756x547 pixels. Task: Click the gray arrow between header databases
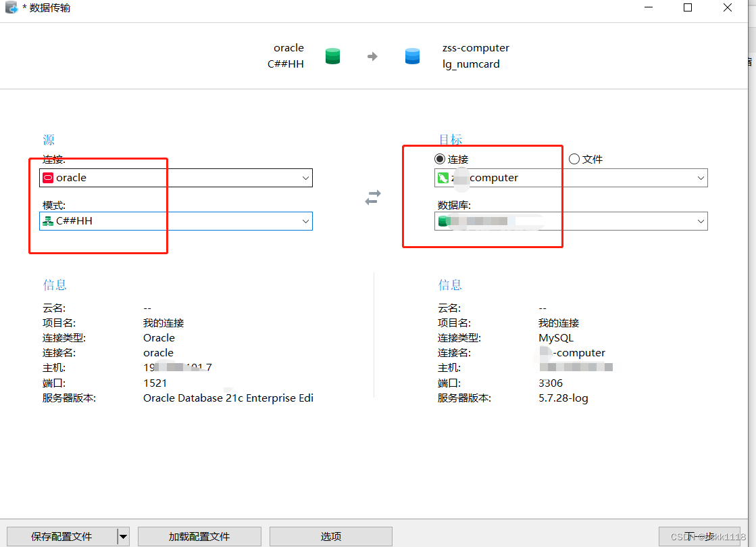pos(372,56)
